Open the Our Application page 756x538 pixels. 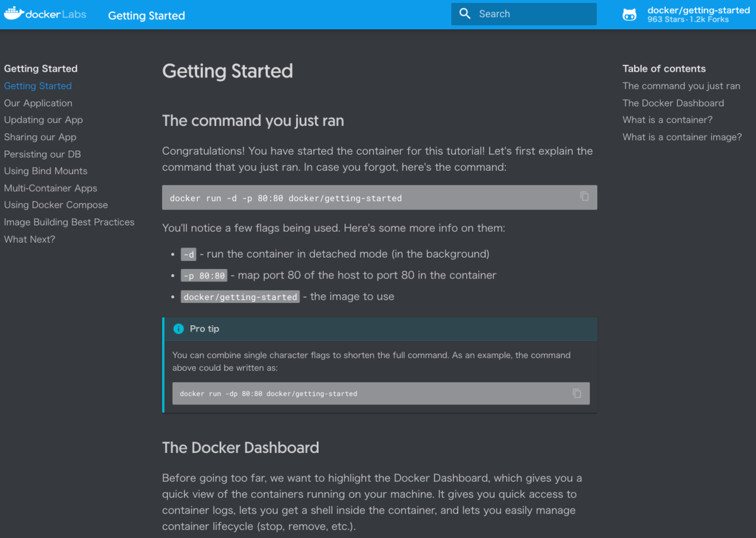point(38,103)
